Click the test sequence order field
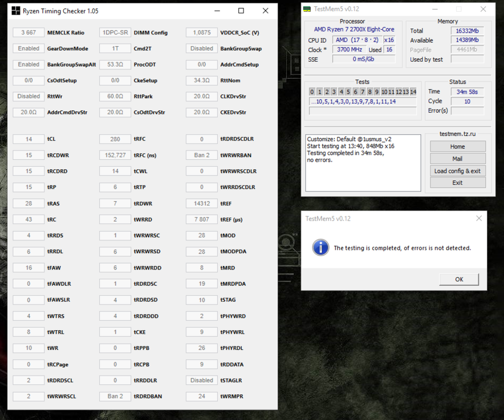Viewport: 504px width, 420px height. click(363, 101)
